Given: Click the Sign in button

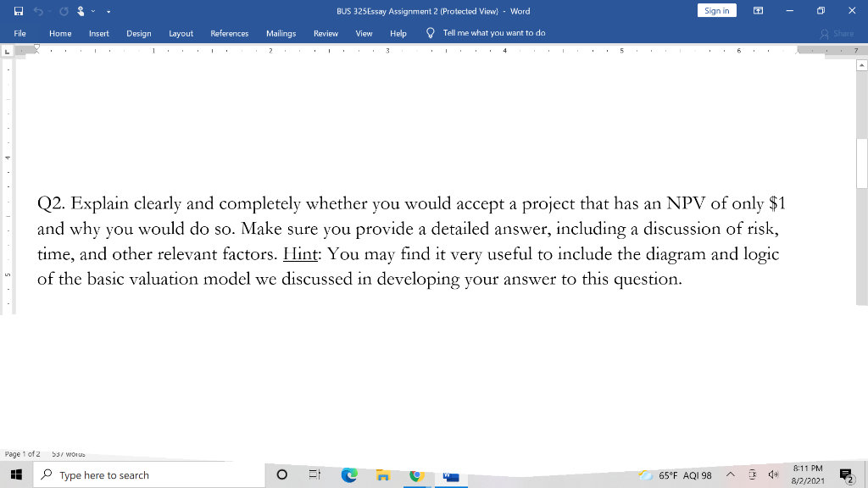Looking at the screenshot, I should click(716, 10).
